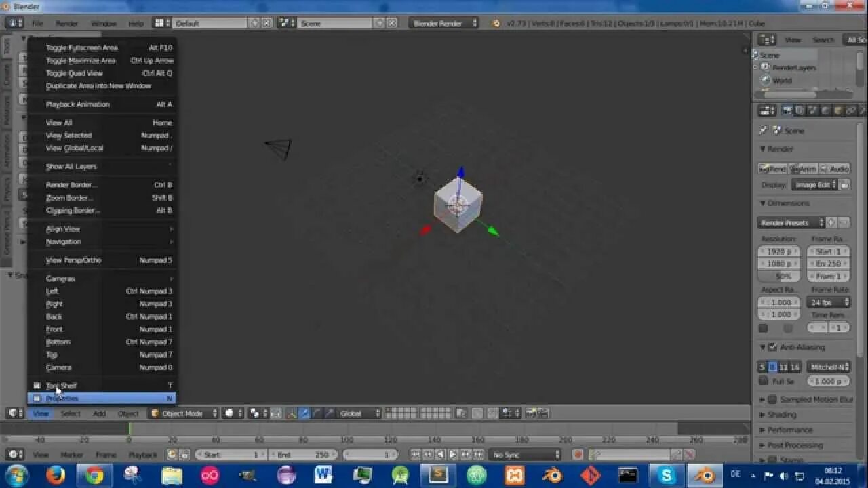Click the Toggle Fullscreen Area menu entry
Viewport: 868px width, 488px height.
tap(102, 48)
